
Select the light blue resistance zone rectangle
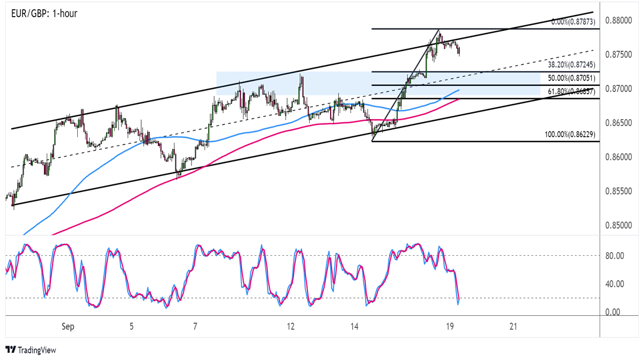[x=378, y=83]
